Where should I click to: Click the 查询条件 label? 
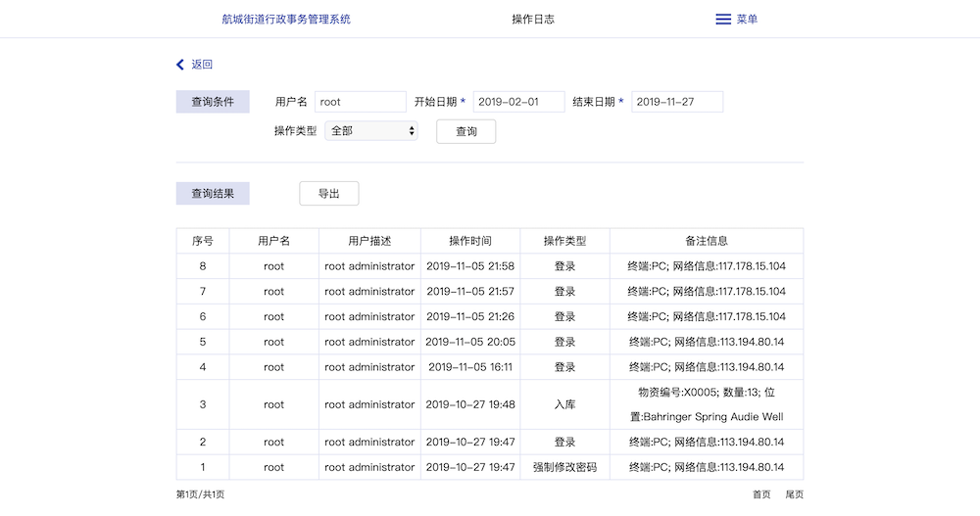click(x=213, y=102)
